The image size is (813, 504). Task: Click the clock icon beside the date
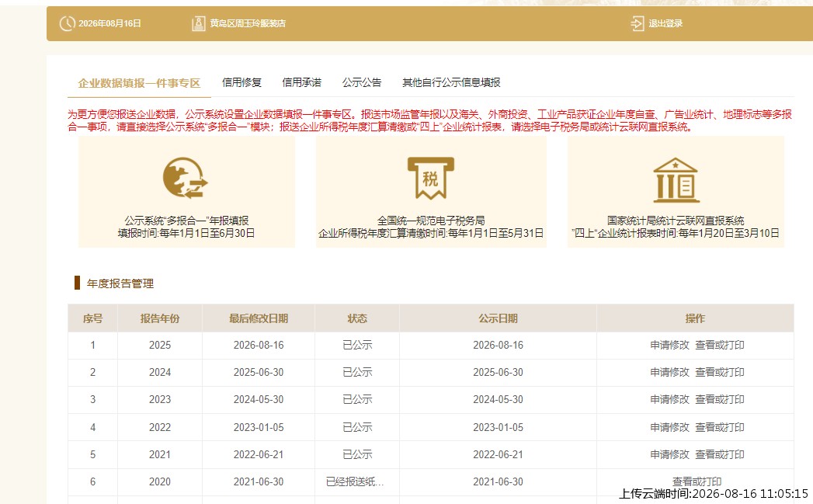tap(68, 23)
